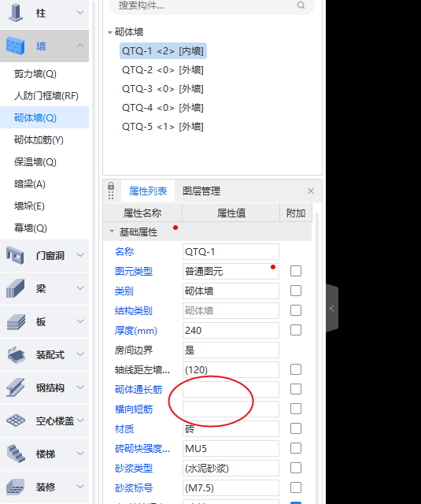Click the prefabricated (装配式) category icon
Image resolution: width=421 pixels, height=504 pixels.
pyautogui.click(x=16, y=354)
